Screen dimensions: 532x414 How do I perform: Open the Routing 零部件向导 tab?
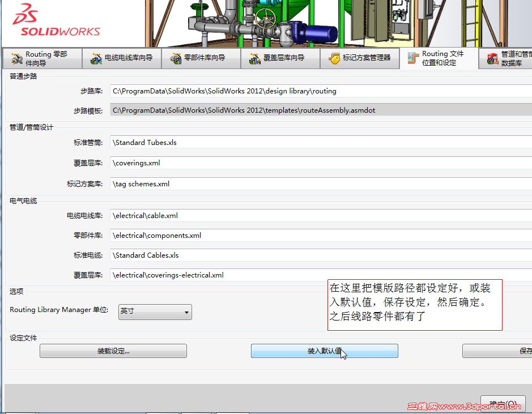tap(42, 59)
